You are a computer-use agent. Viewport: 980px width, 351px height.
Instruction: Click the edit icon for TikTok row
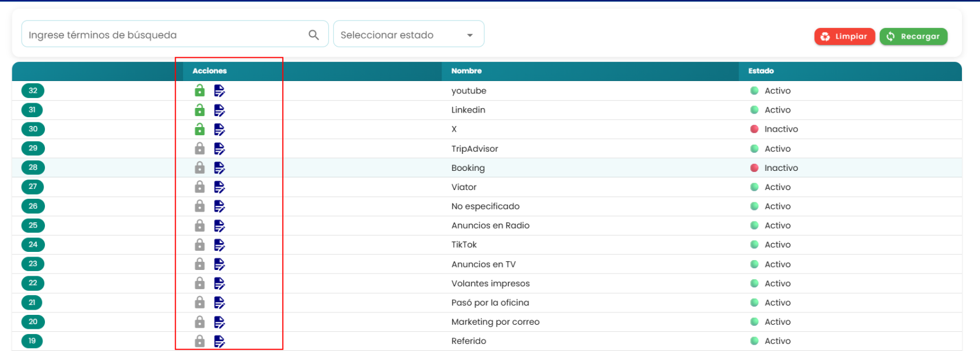coord(219,245)
